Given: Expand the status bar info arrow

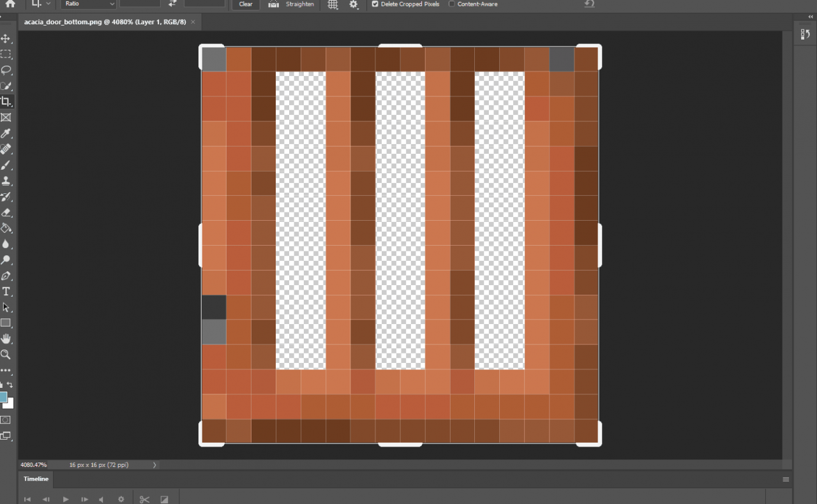Looking at the screenshot, I should [x=154, y=465].
